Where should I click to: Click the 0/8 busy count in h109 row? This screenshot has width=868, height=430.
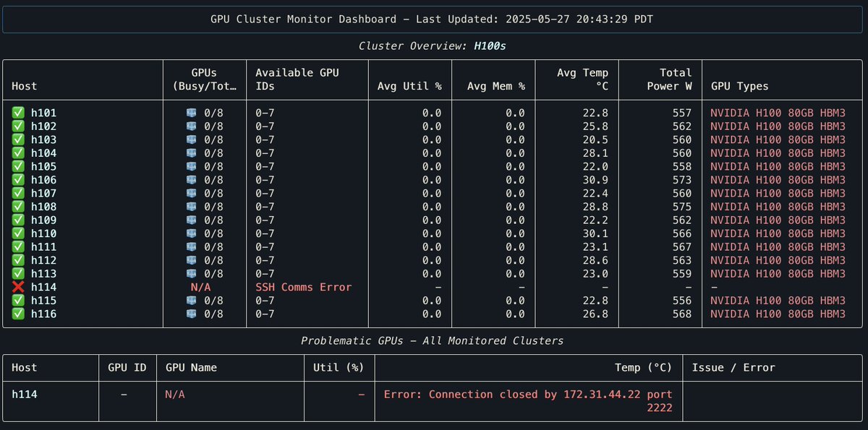click(x=213, y=220)
